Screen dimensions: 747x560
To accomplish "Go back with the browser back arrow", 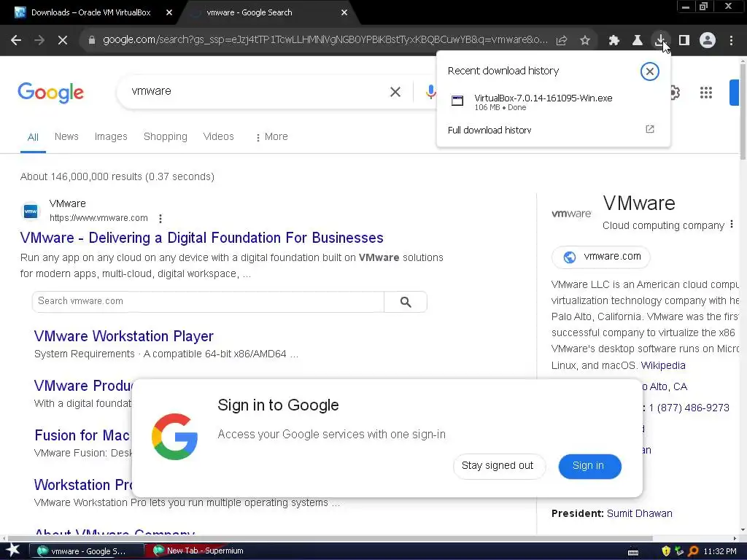I will click(16, 41).
